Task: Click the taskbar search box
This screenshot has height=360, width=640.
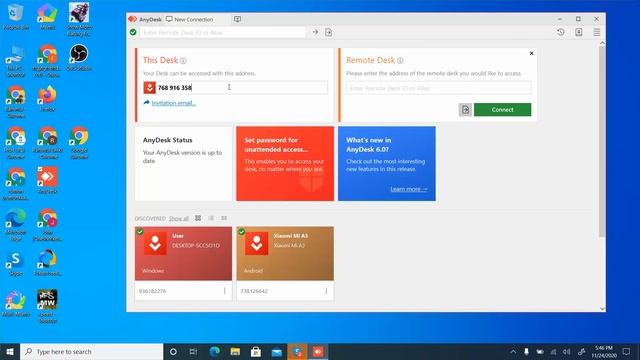Action: (91, 351)
